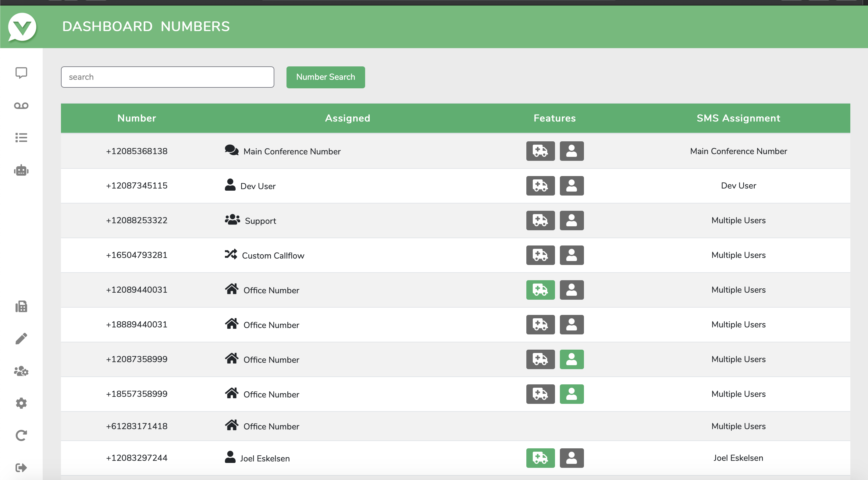Screen dimensions: 868x480
Task: Open the voicemail icon in sidebar
Action: [x=21, y=106]
